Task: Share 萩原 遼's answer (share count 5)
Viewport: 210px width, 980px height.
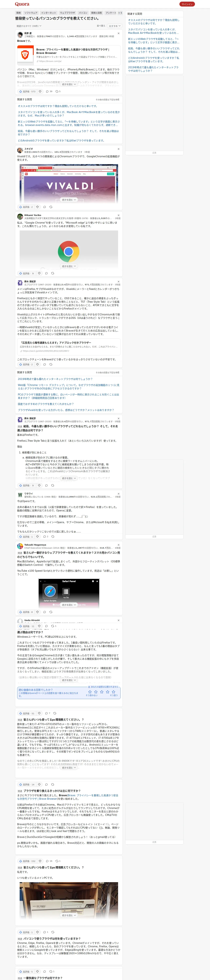Action: [x=58, y=91]
